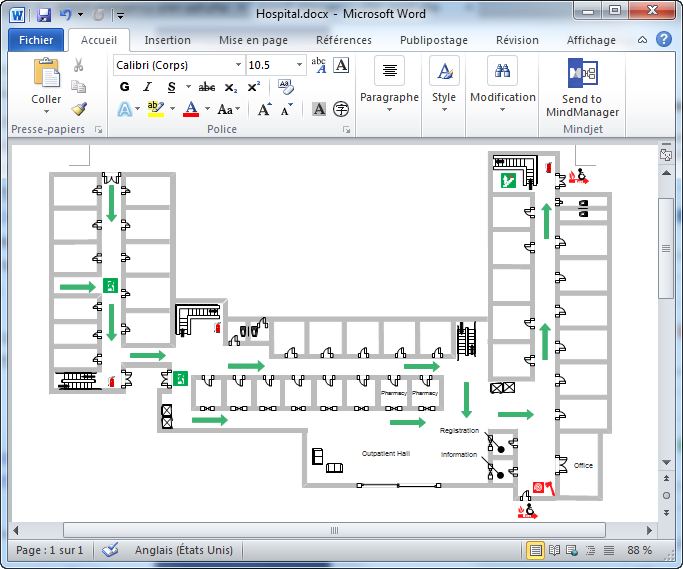683x569 pixels.
Task: Open Word Help question mark
Action: (664, 40)
